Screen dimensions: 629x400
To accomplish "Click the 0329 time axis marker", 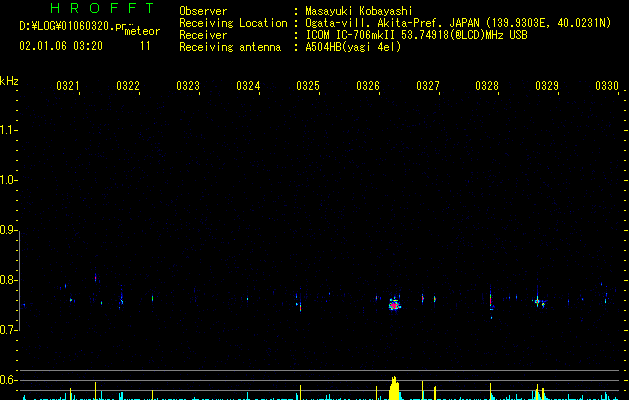I will point(547,85).
